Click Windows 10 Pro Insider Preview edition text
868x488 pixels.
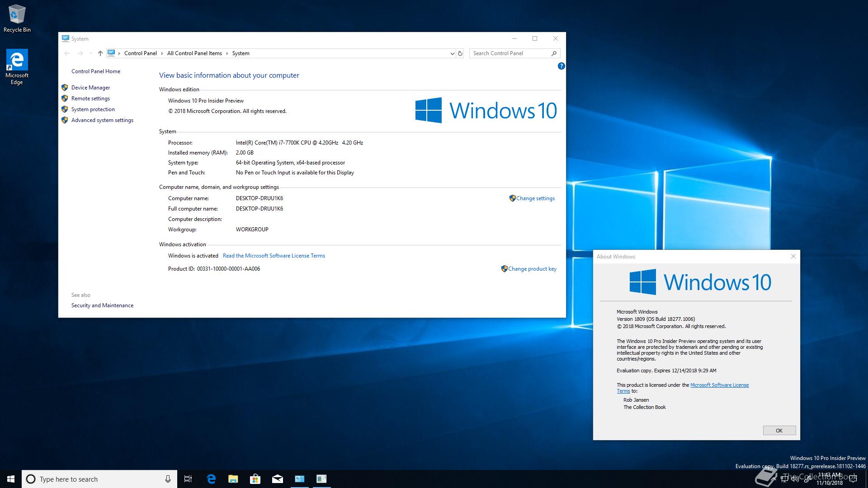[x=206, y=101]
